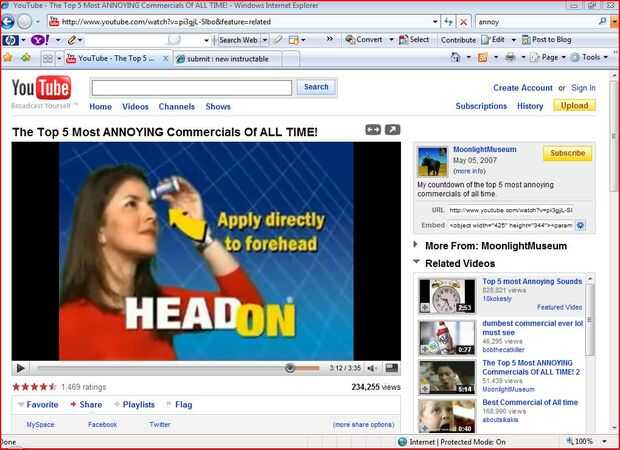Click the YouTube logo
The height and width of the screenshot is (450, 620).
(x=42, y=88)
